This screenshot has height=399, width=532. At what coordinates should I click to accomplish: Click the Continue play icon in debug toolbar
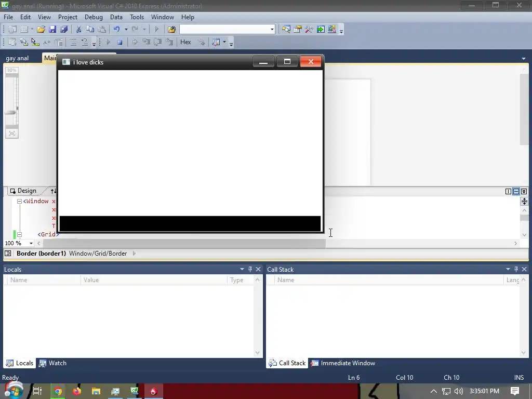click(x=109, y=43)
